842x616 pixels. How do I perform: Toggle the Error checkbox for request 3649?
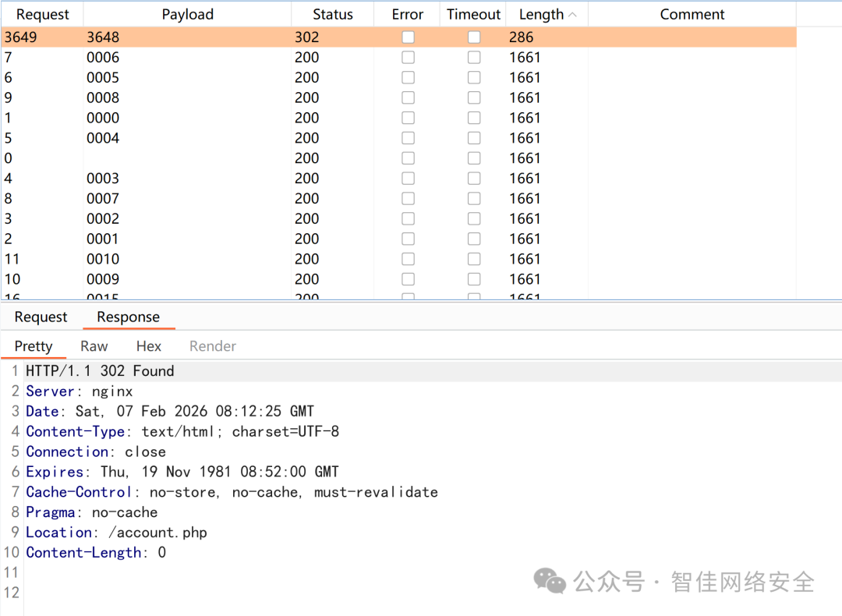coord(408,37)
